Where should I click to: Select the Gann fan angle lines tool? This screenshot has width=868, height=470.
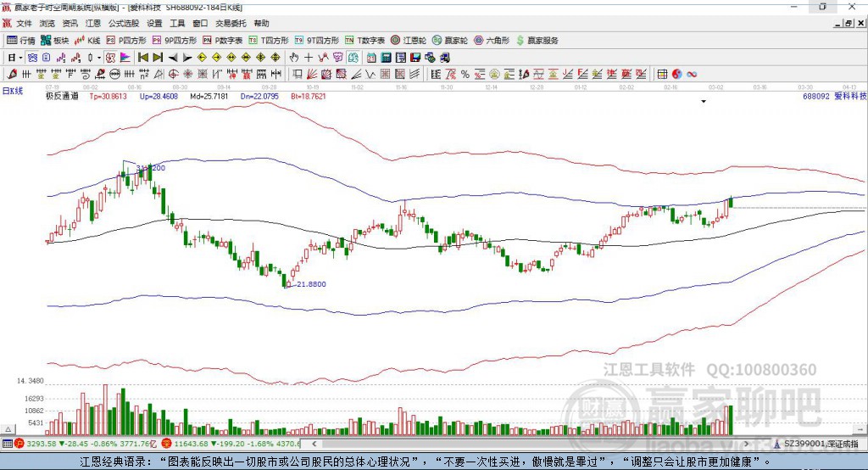click(311, 74)
